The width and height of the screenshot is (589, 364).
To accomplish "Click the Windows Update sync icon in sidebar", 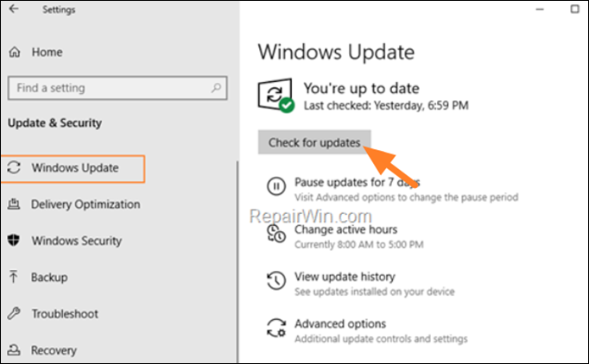I will pyautogui.click(x=14, y=167).
